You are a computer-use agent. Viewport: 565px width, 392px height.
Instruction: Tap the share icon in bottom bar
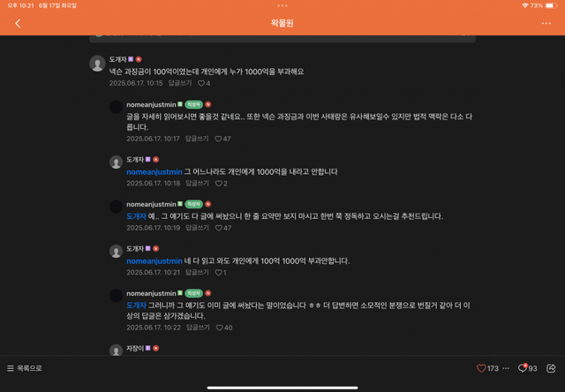click(551, 368)
